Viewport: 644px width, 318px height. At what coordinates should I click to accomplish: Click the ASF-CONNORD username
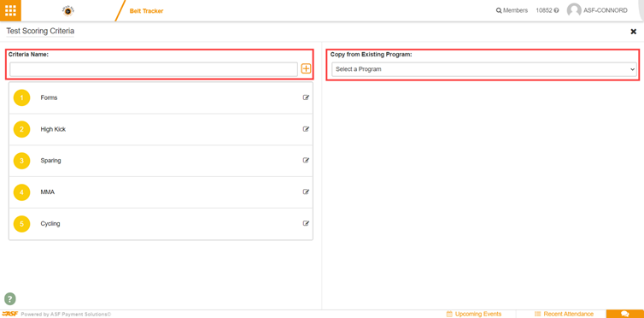606,10
